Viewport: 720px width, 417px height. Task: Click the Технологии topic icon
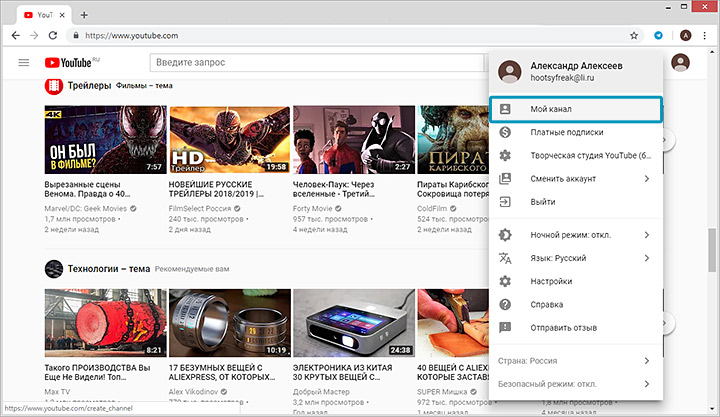(54, 269)
